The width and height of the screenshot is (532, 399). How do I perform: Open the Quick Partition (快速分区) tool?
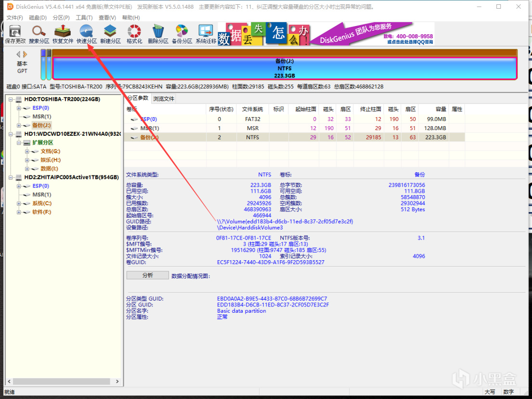(87, 34)
